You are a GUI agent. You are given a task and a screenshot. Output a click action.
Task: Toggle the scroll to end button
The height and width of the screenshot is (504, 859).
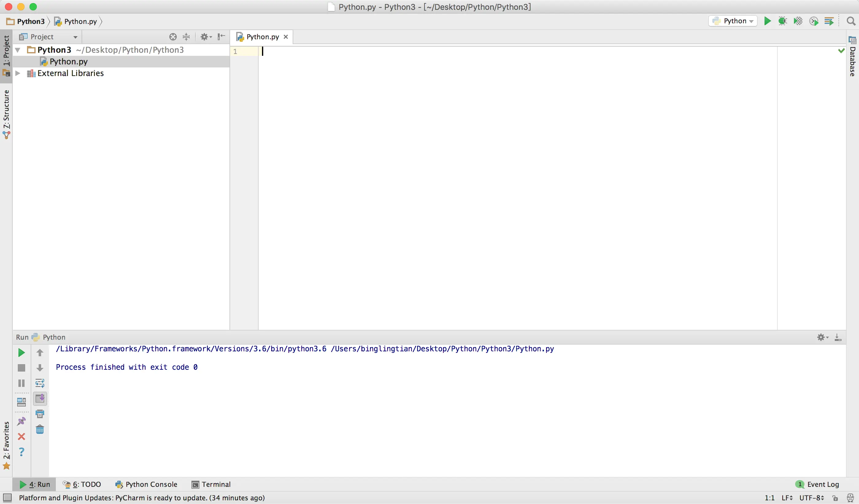40,399
